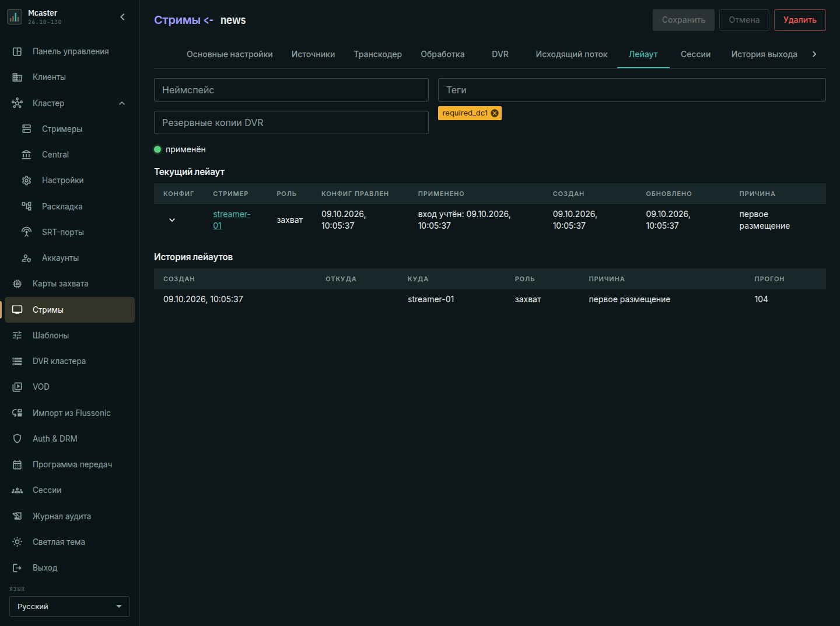Image resolution: width=840 pixels, height=626 pixels.
Task: Open the Панель управления dashboard icon
Action: coord(17,51)
